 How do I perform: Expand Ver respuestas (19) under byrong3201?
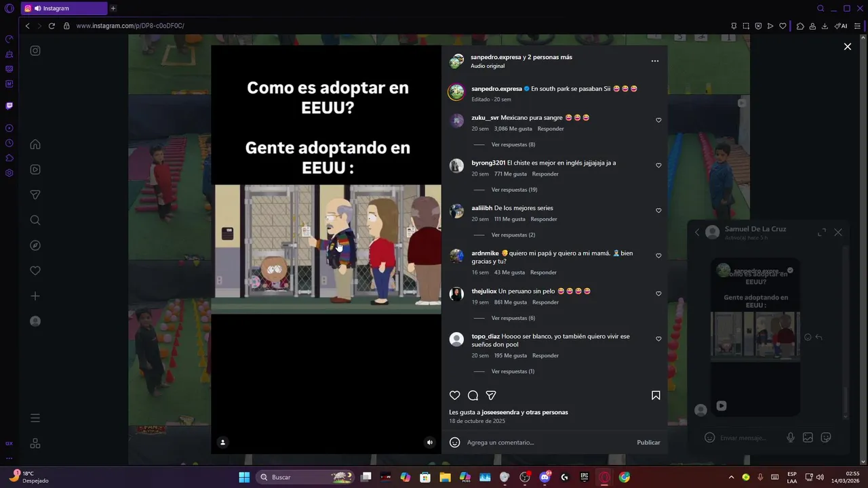pos(514,190)
